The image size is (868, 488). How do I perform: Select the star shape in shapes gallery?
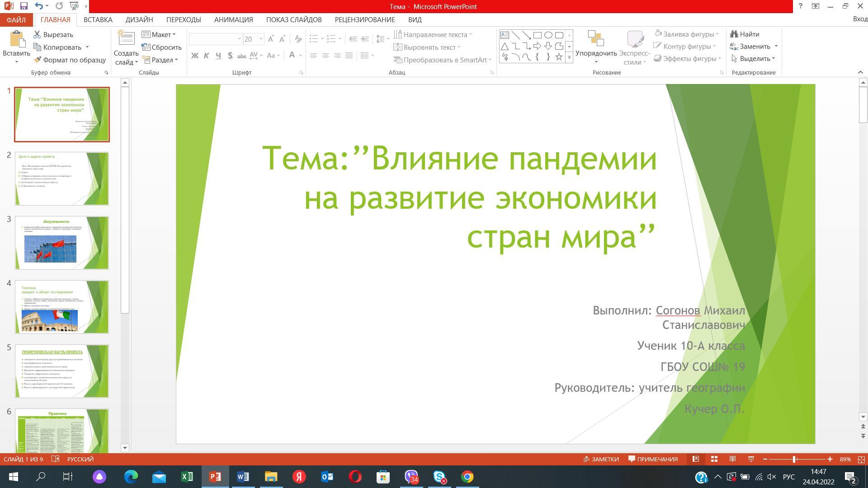[x=559, y=57]
